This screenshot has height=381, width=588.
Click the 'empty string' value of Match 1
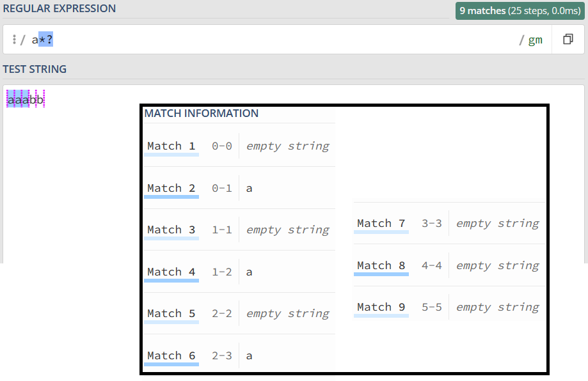pos(287,146)
